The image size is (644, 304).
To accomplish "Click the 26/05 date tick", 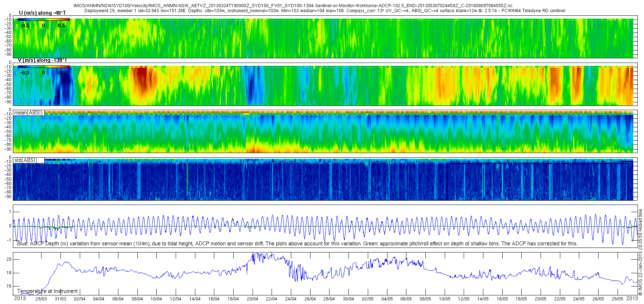I will 598,299.
